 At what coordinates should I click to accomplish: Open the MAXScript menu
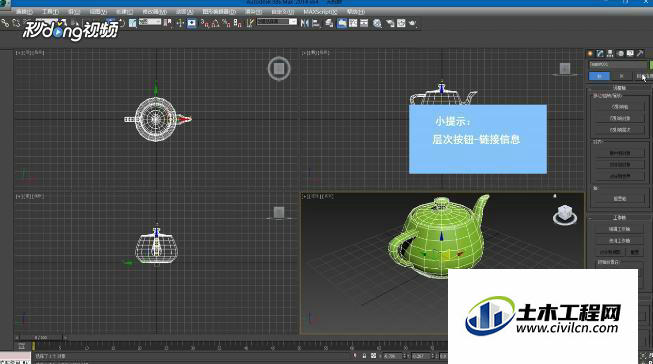tap(320, 12)
